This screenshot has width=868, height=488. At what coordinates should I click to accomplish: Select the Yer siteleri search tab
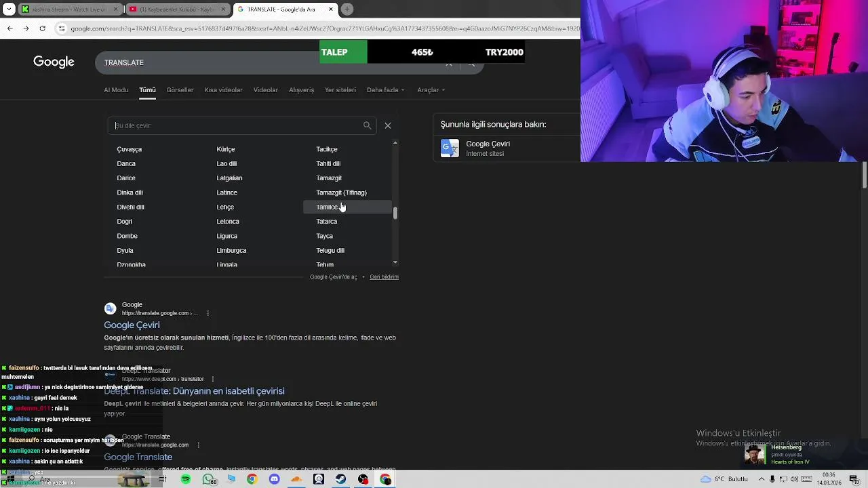point(340,90)
